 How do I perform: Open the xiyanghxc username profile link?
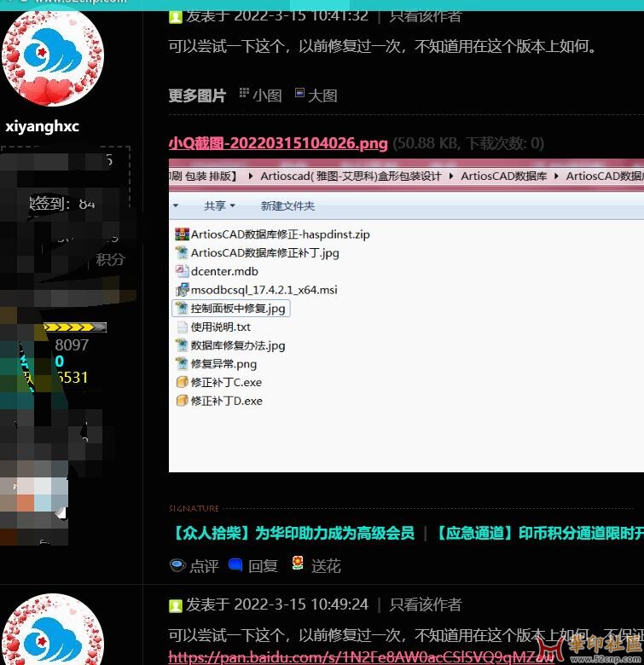(x=42, y=126)
